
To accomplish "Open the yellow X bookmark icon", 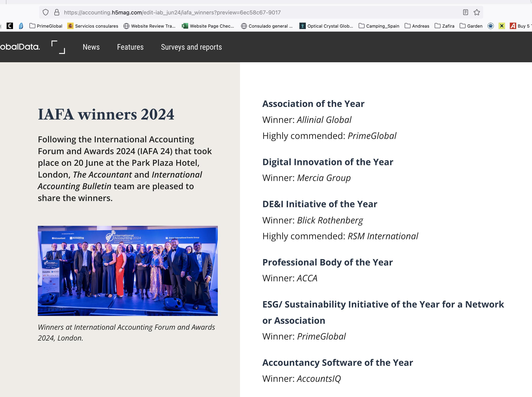I will coord(502,26).
